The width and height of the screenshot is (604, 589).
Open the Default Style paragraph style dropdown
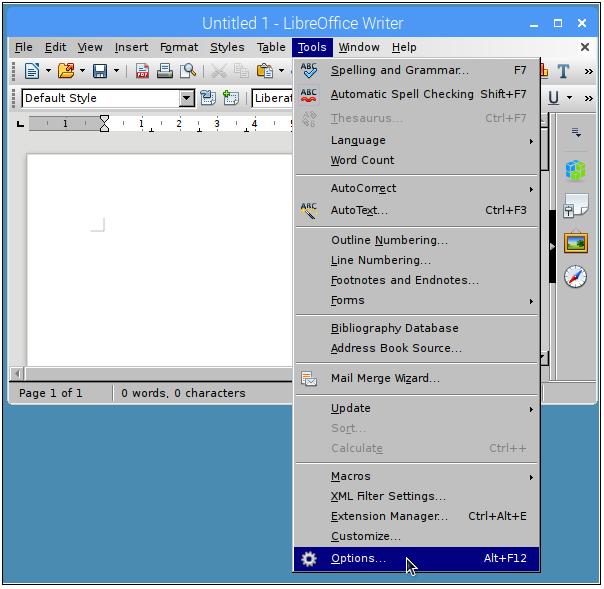tap(186, 98)
